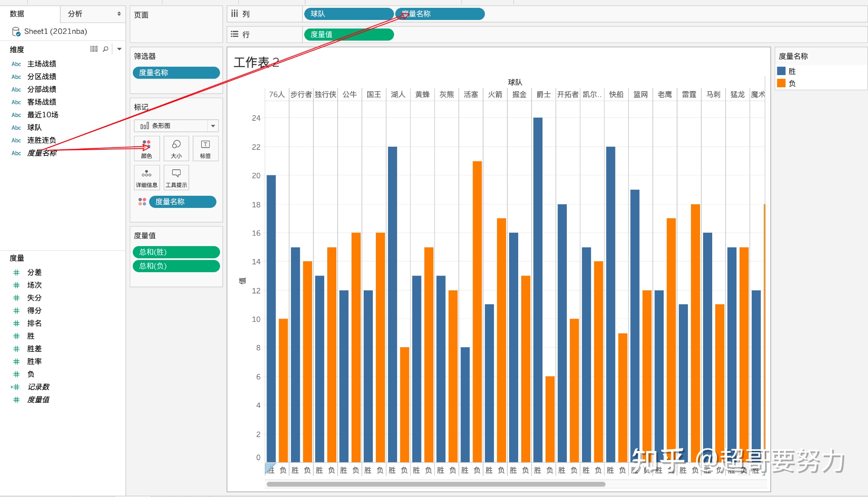The width and height of the screenshot is (868, 497).
Task: Click the orange 负 legend swatch
Action: click(781, 83)
